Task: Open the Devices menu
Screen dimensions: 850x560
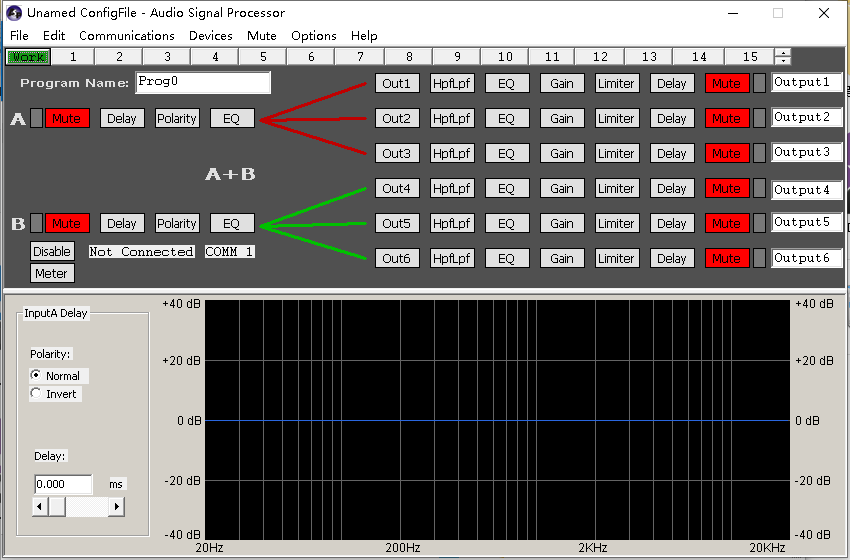Action: point(210,36)
